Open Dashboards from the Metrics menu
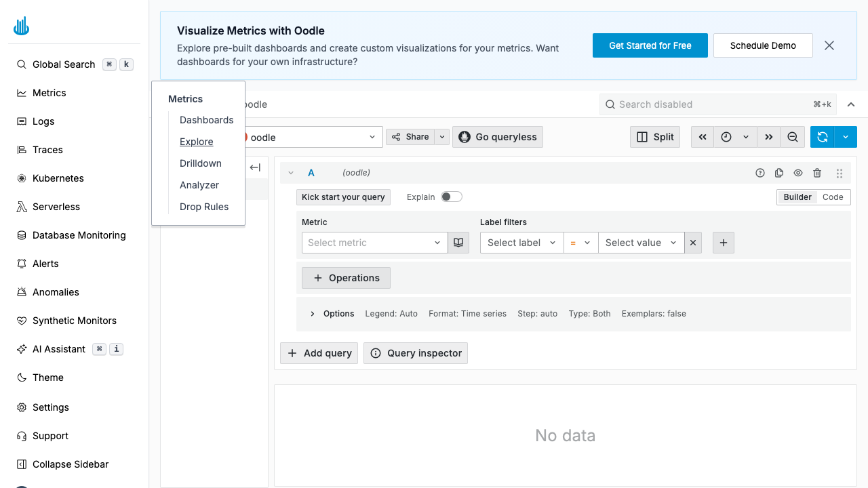This screenshot has height=488, width=868. point(207,120)
